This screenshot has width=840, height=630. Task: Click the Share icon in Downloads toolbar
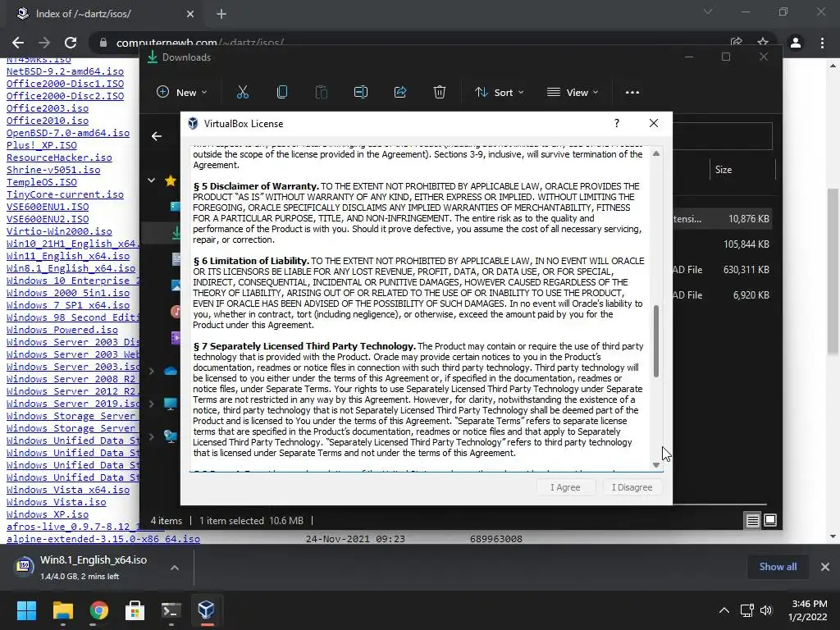(400, 92)
